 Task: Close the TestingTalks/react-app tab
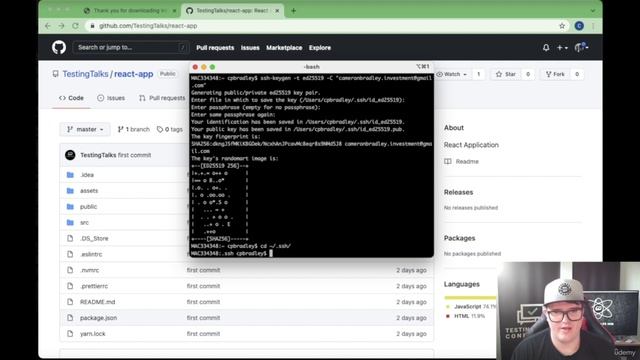click(277, 11)
